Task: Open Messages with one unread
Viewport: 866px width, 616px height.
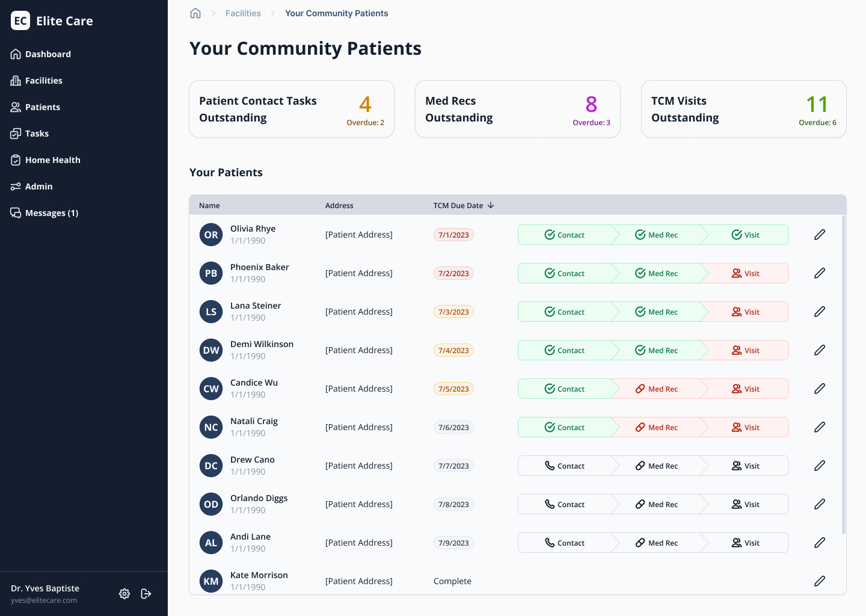Action: tap(16, 212)
